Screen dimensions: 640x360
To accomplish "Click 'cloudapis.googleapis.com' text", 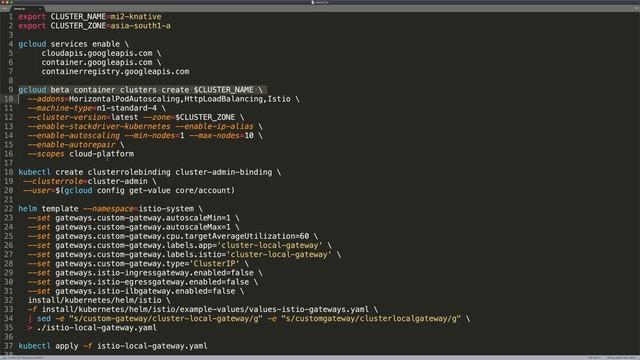I will [x=97, y=53].
